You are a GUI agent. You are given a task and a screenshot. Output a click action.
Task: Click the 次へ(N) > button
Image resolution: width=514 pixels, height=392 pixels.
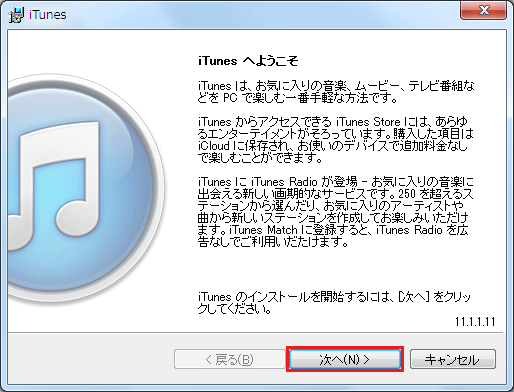(345, 359)
